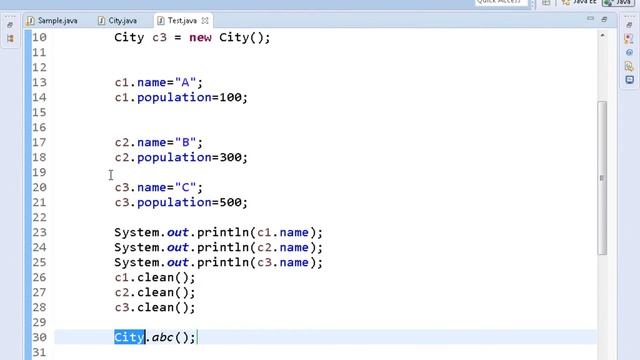Select the Test.java editor tab
The height and width of the screenshot is (360, 640).
coord(182,20)
